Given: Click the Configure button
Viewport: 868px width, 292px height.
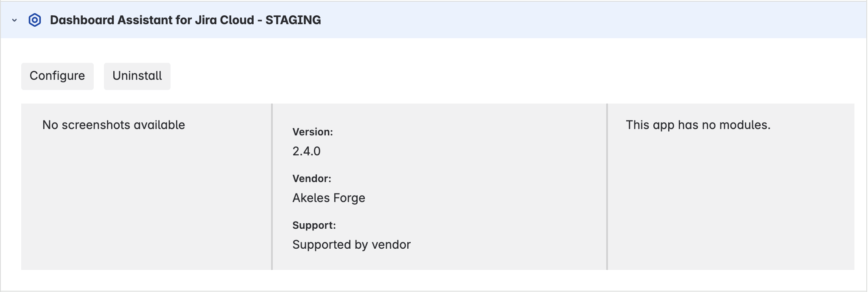Looking at the screenshot, I should pos(57,76).
